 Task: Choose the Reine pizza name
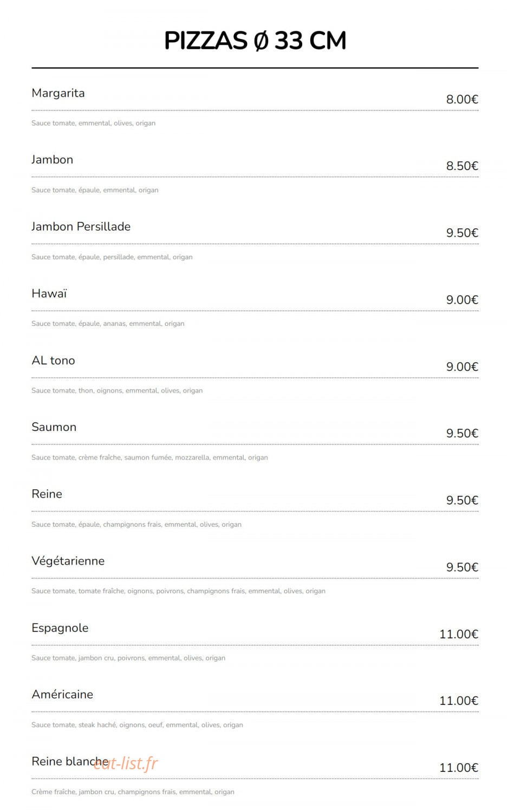47,494
